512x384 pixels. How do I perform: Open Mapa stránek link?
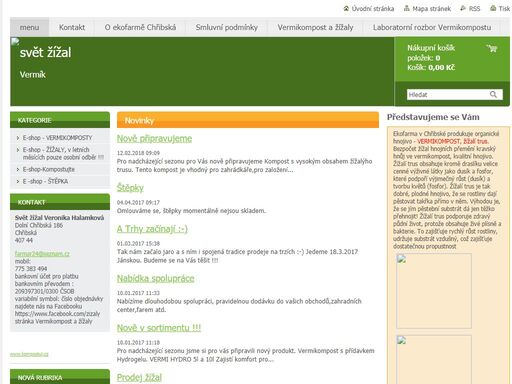pyautogui.click(x=432, y=9)
